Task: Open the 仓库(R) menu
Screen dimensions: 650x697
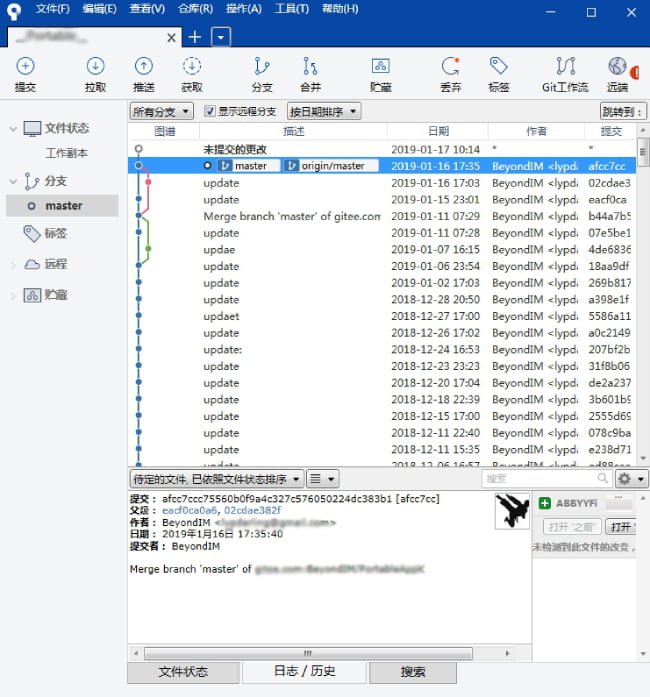Action: (x=195, y=9)
